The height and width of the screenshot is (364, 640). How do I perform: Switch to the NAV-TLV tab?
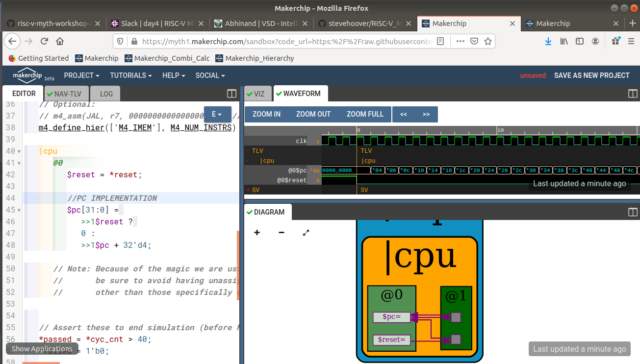tap(67, 94)
